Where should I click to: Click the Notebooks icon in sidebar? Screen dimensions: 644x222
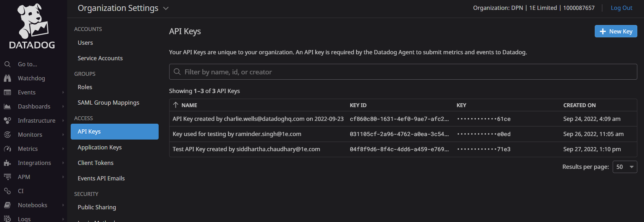click(x=7, y=205)
